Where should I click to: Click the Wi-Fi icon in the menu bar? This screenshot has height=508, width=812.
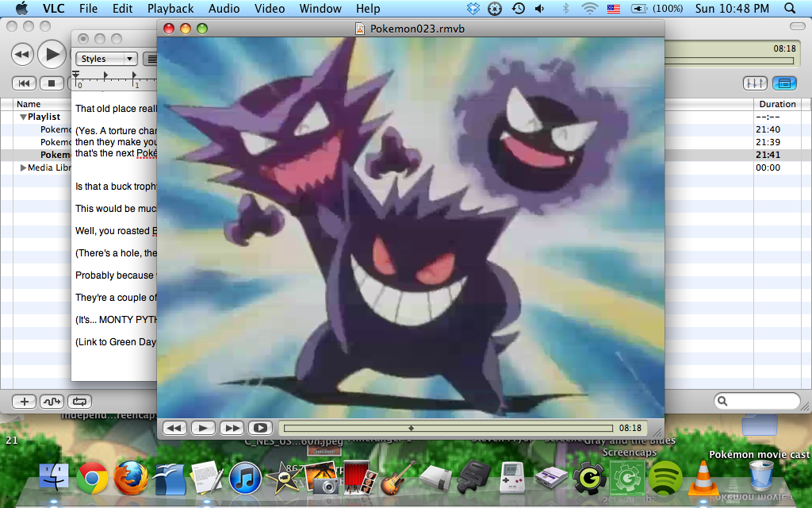[x=589, y=8]
